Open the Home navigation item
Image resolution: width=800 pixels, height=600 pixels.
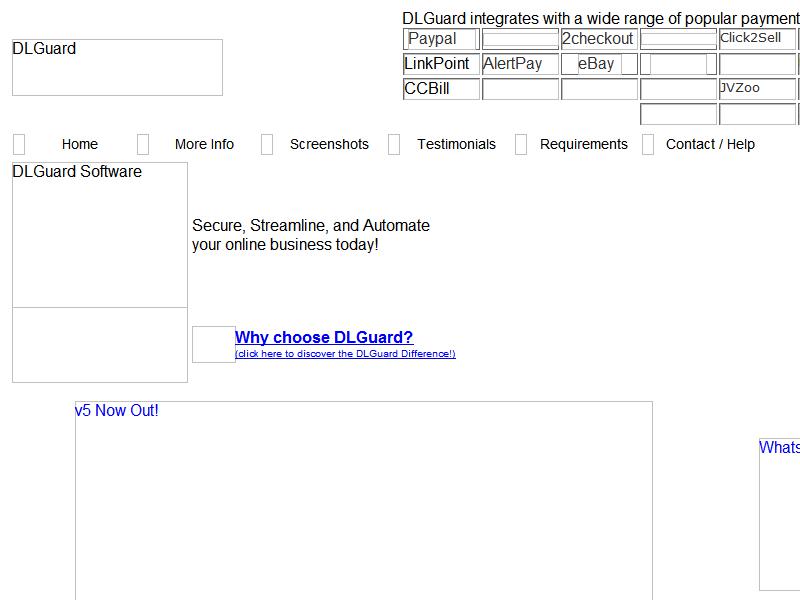[x=80, y=144]
